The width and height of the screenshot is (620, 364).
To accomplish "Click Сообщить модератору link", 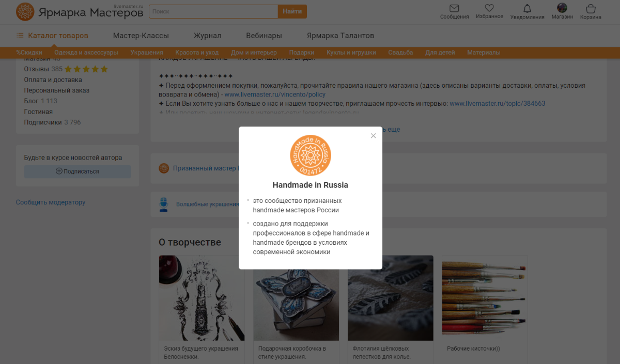I will tap(51, 202).
